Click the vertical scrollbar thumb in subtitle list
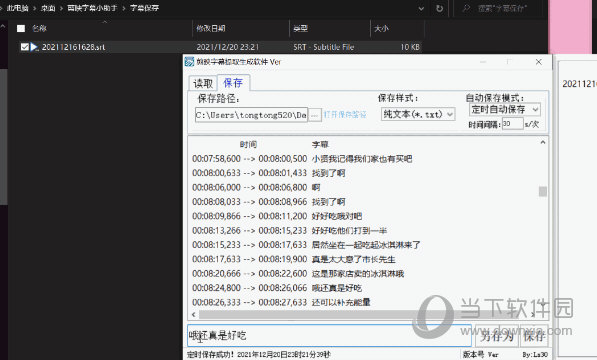Viewport: 597px width, 360px height. pyautogui.click(x=543, y=191)
